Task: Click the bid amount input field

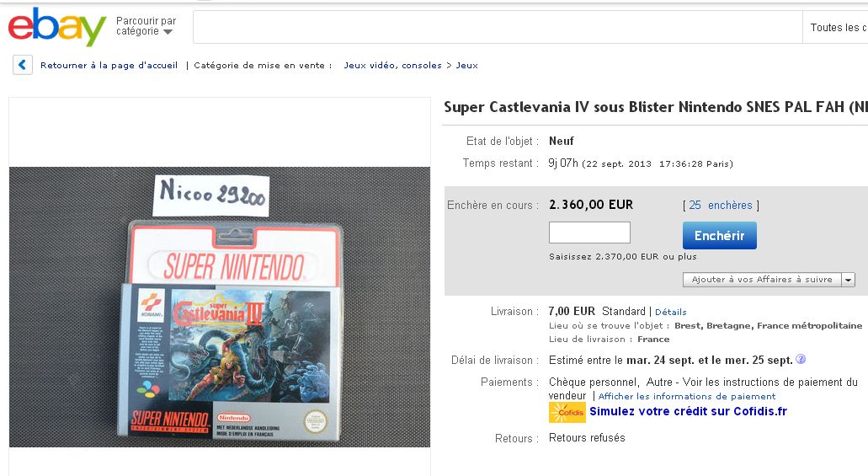Action: point(589,233)
